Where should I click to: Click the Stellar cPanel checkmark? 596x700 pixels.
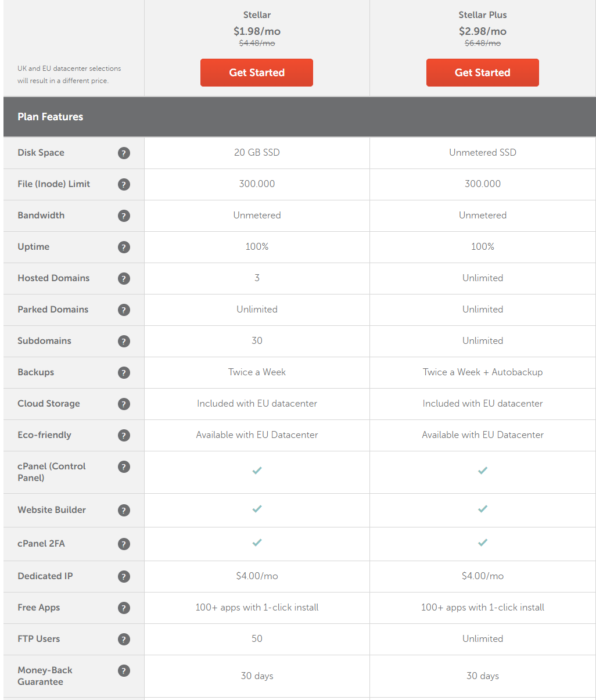(257, 471)
